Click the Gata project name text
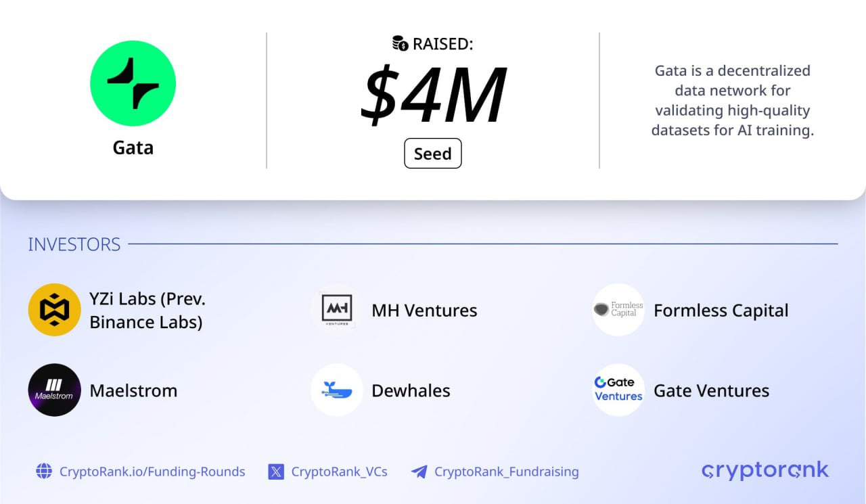Screen dimensions: 866x504 coord(133,147)
